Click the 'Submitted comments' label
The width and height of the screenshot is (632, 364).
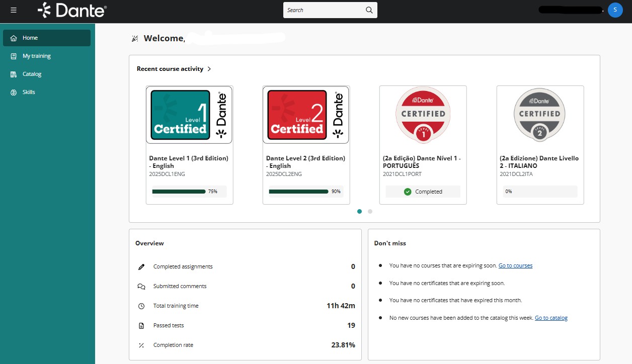click(180, 286)
